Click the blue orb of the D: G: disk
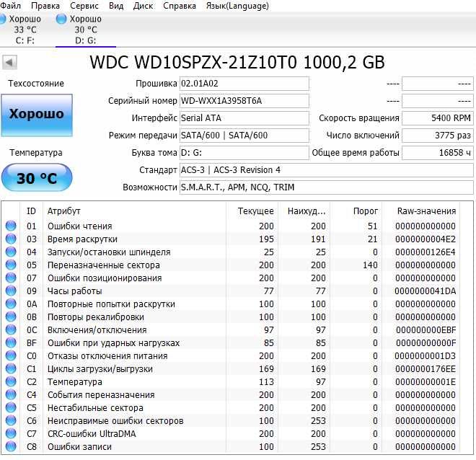The height and width of the screenshot is (460, 476). coord(61,19)
